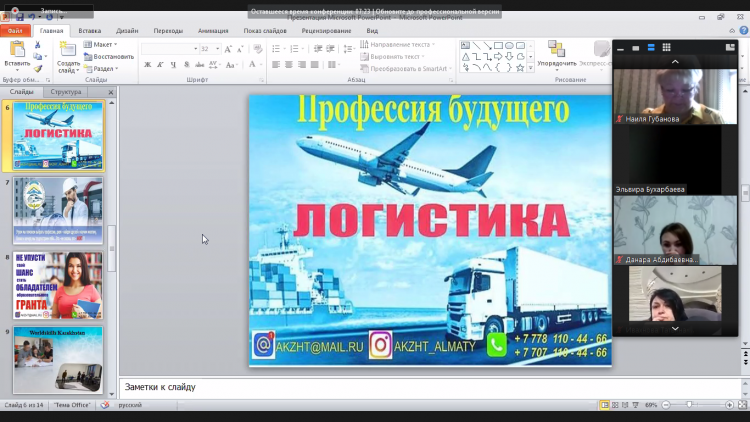750x422 pixels.
Task: Switch to the Анимация ribbon tab
Action: 213,31
